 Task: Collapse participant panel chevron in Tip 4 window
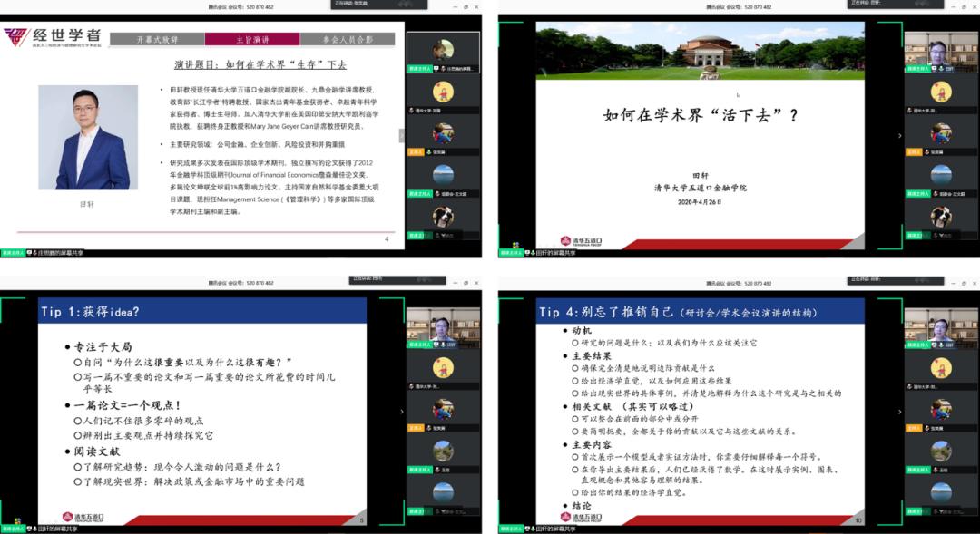[900, 412]
